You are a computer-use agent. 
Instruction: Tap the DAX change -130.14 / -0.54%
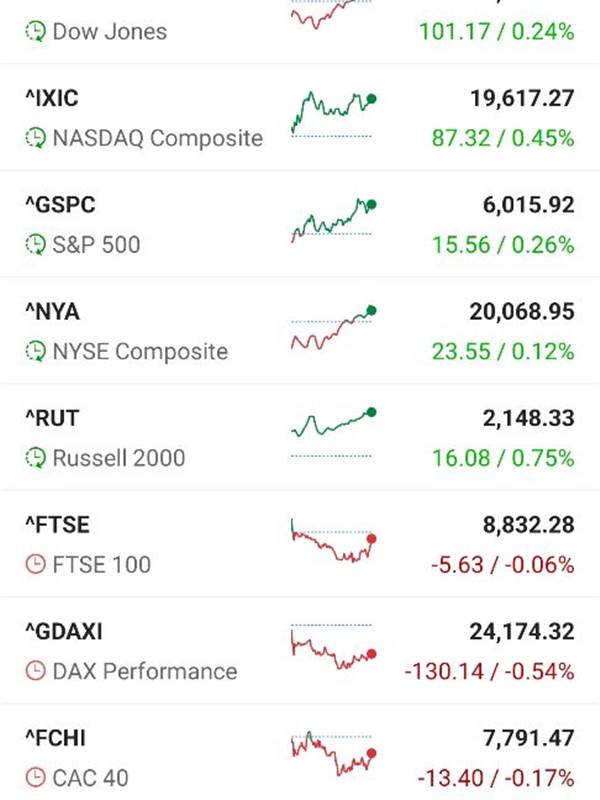coord(489,671)
